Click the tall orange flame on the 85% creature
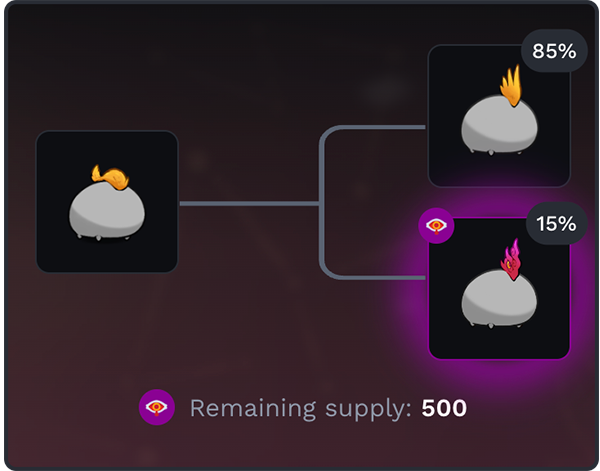The image size is (600, 471). pos(511,85)
